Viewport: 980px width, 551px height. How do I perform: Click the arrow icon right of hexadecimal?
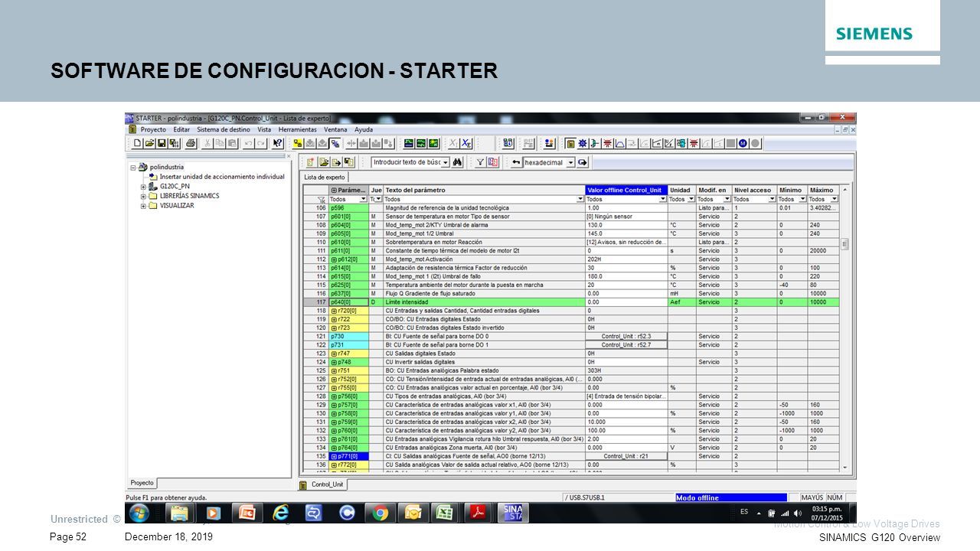click(x=582, y=162)
